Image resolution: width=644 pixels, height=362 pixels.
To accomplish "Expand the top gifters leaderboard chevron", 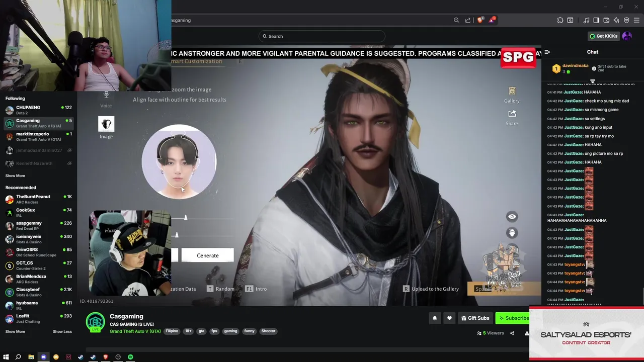I will pyautogui.click(x=593, y=80).
